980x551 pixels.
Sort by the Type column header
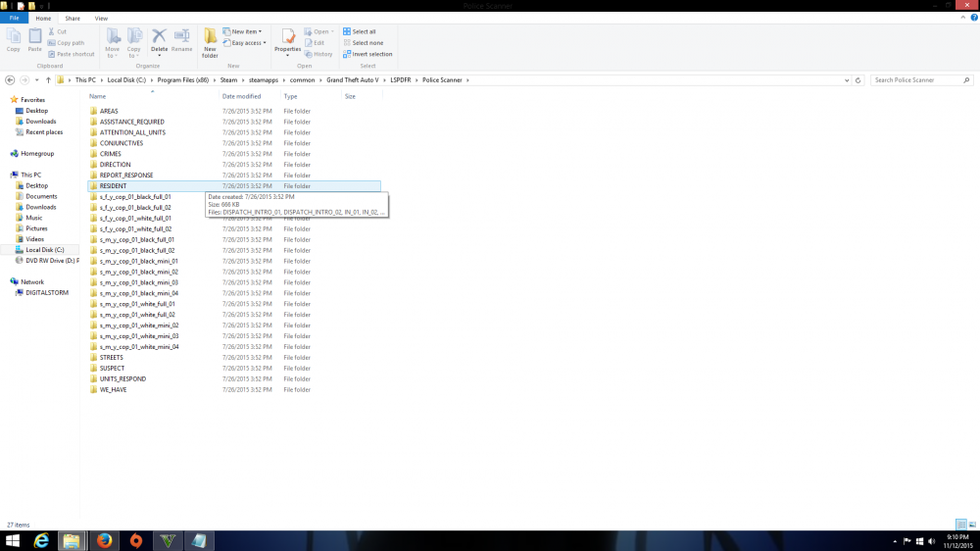(x=291, y=96)
